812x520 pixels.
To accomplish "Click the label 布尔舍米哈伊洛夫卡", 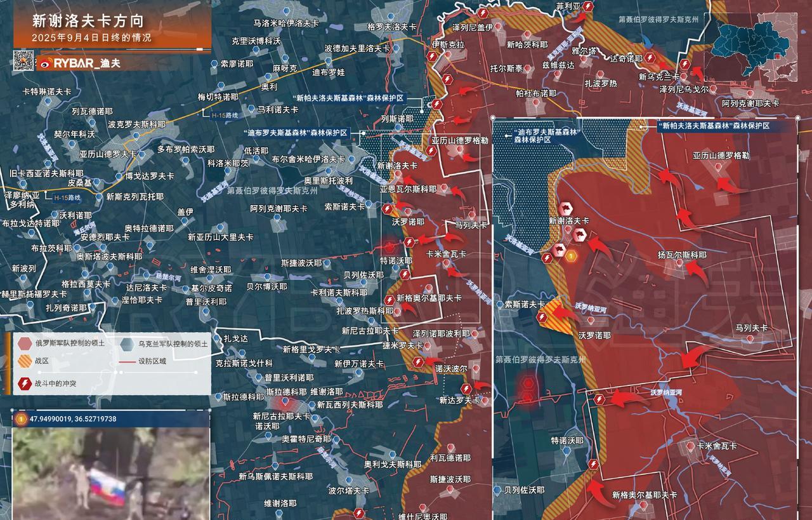I will [309, 159].
